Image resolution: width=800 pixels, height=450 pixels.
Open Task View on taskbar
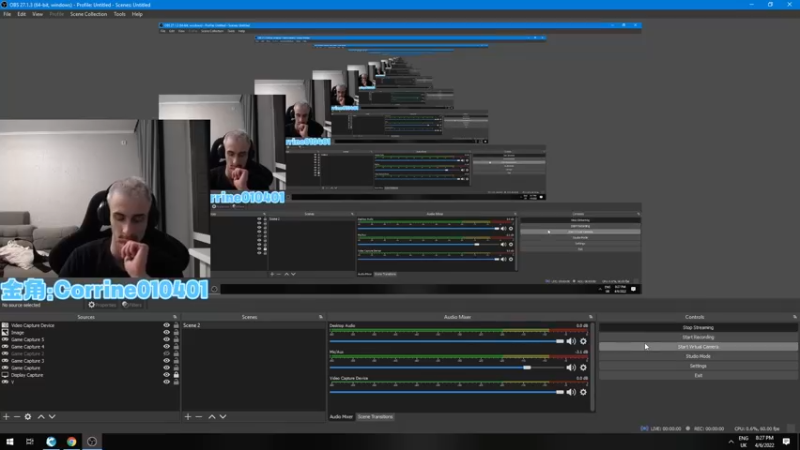coord(30,441)
